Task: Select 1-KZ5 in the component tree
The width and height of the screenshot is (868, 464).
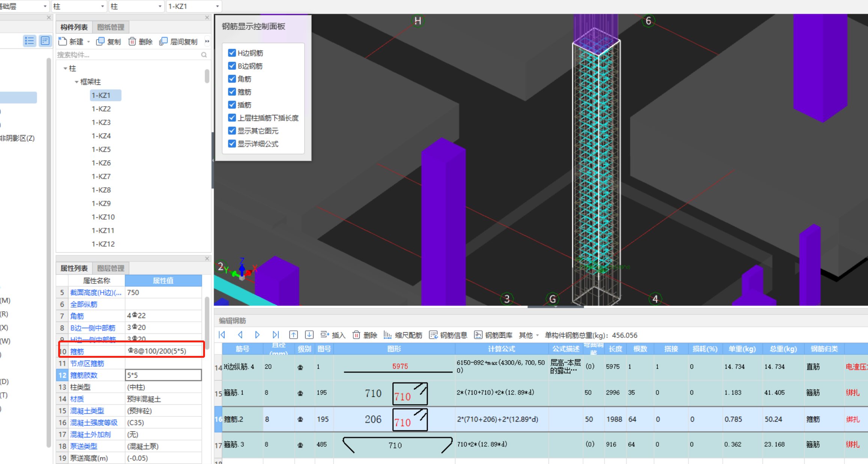Action: click(x=101, y=149)
